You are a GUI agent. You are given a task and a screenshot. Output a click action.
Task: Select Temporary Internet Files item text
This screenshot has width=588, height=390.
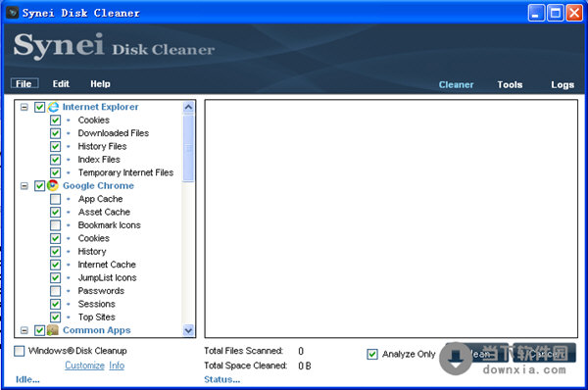[x=125, y=172]
